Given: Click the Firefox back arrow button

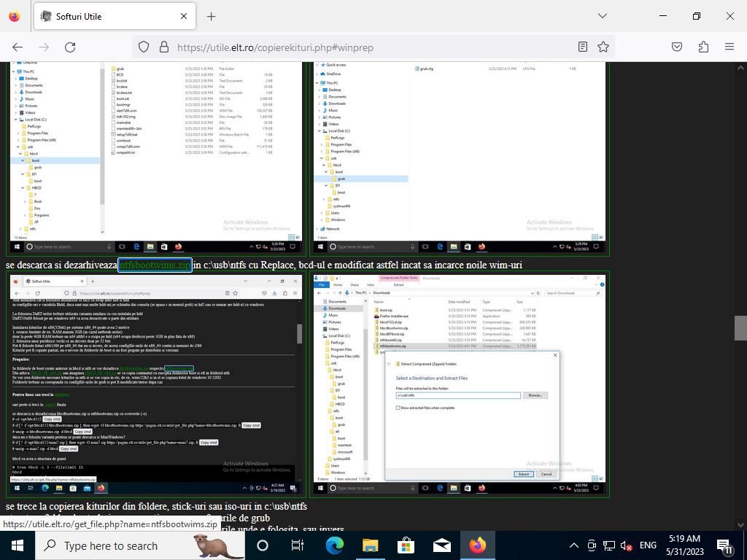Looking at the screenshot, I should pyautogui.click(x=18, y=47).
